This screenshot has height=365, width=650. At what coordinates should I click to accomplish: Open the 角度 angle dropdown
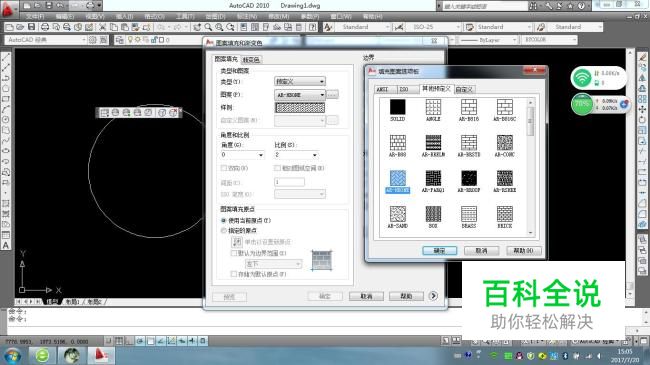coord(243,155)
